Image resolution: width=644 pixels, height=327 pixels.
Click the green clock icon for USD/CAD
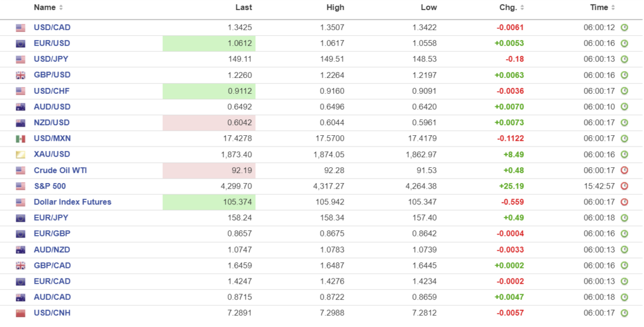pos(625,28)
